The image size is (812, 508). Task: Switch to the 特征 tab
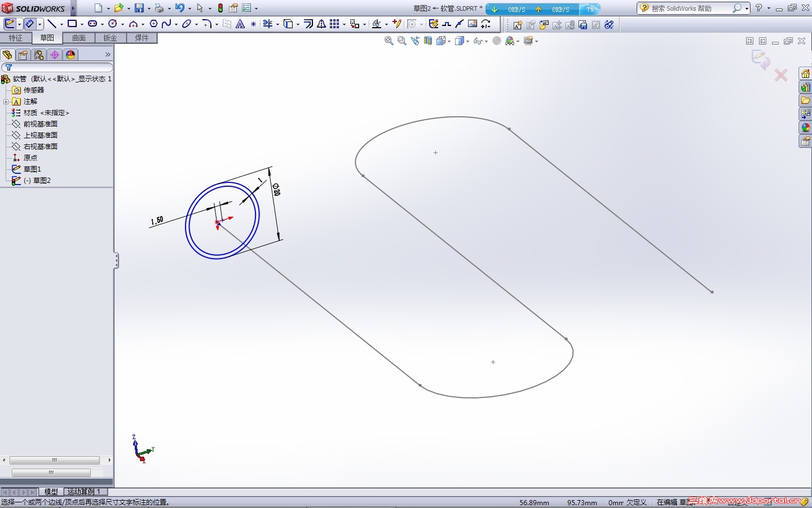(x=16, y=38)
